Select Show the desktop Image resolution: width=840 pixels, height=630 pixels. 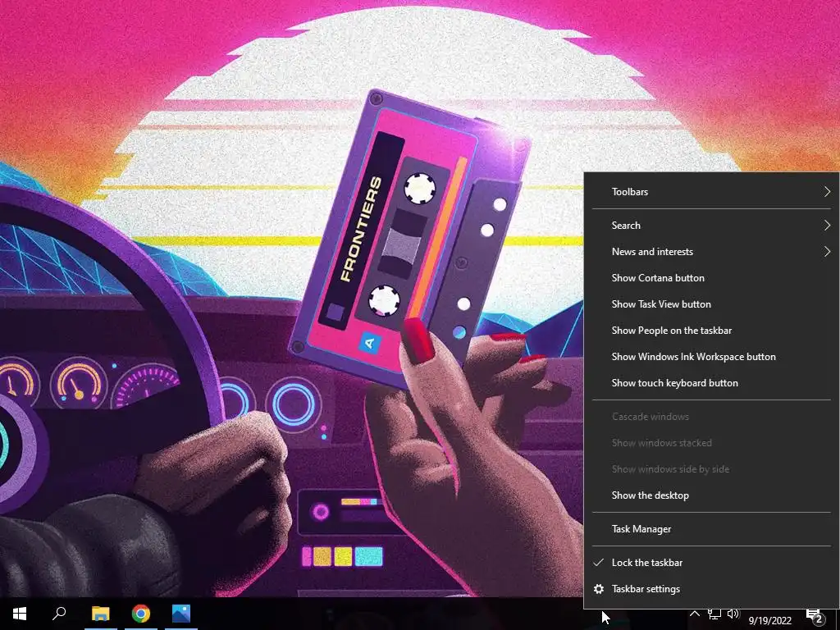pos(711,495)
